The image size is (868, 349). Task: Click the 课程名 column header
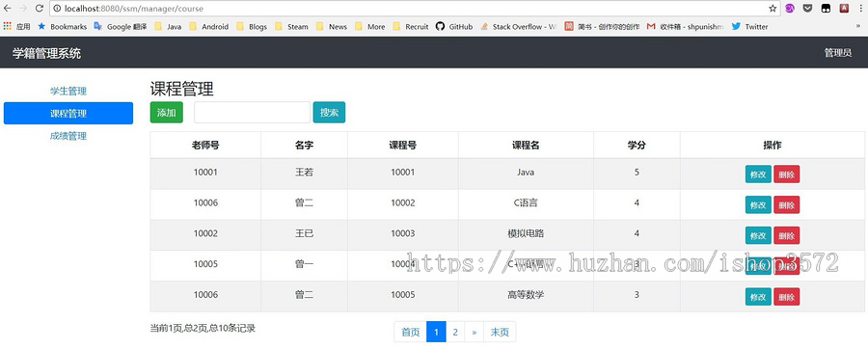[526, 146]
